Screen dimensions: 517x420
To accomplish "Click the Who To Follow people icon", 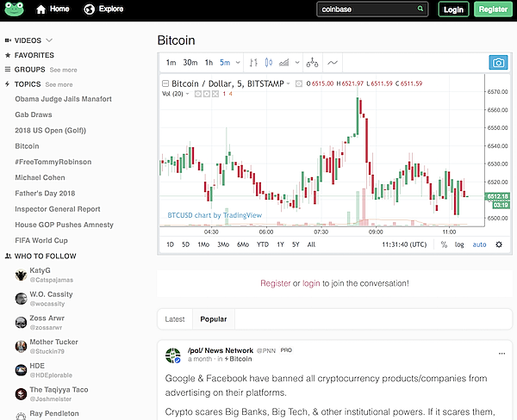I will point(8,256).
